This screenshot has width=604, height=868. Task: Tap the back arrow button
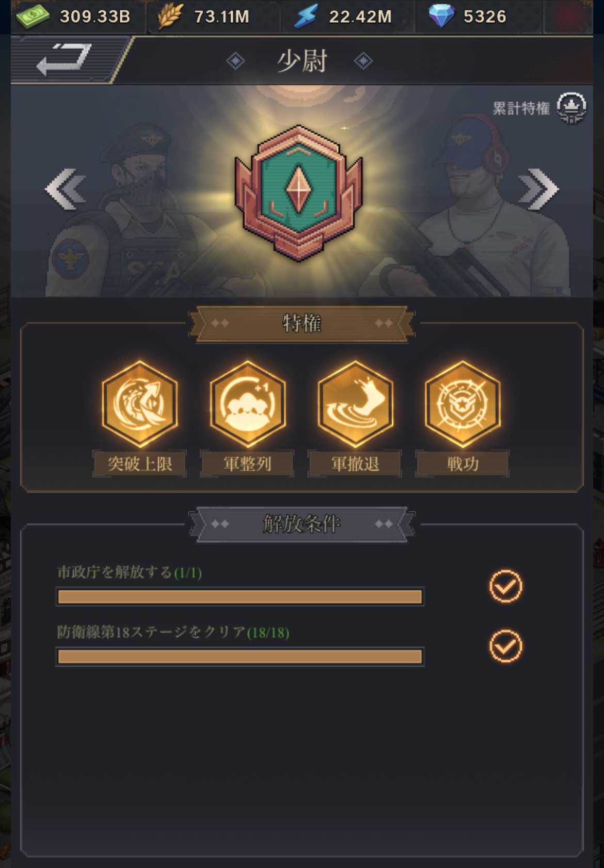point(64,59)
